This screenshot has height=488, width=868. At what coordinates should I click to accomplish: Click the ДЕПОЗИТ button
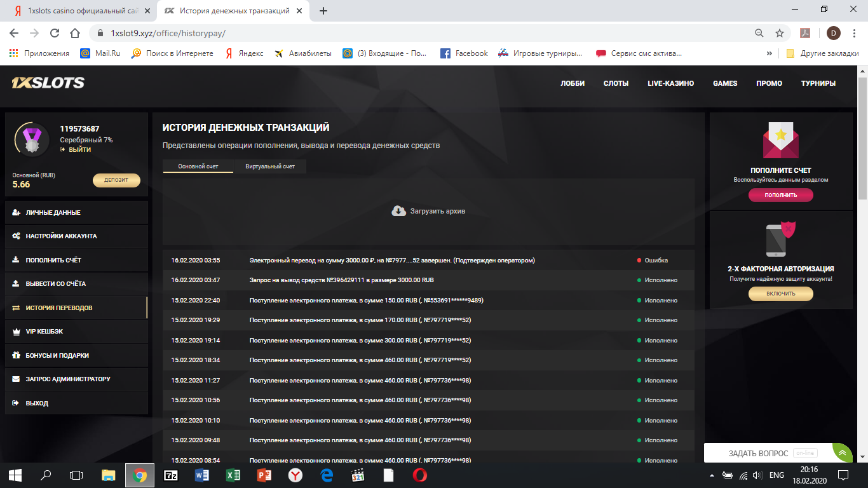tap(116, 180)
